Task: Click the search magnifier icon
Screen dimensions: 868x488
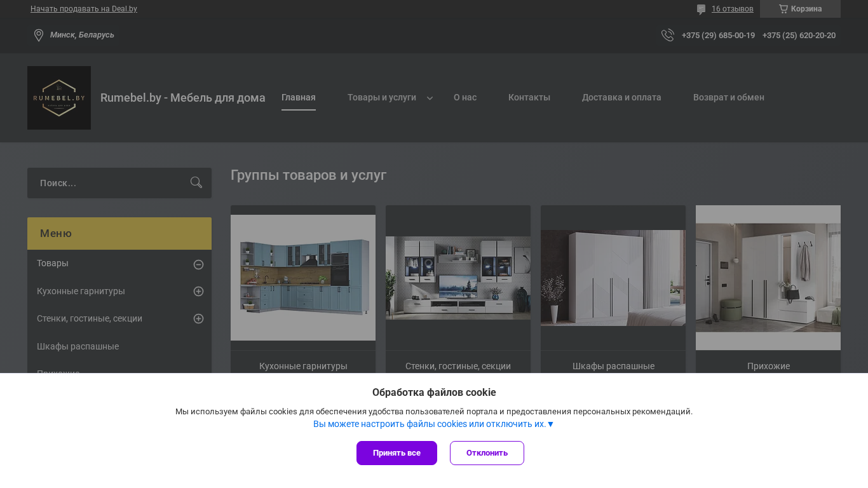Action: pyautogui.click(x=196, y=183)
